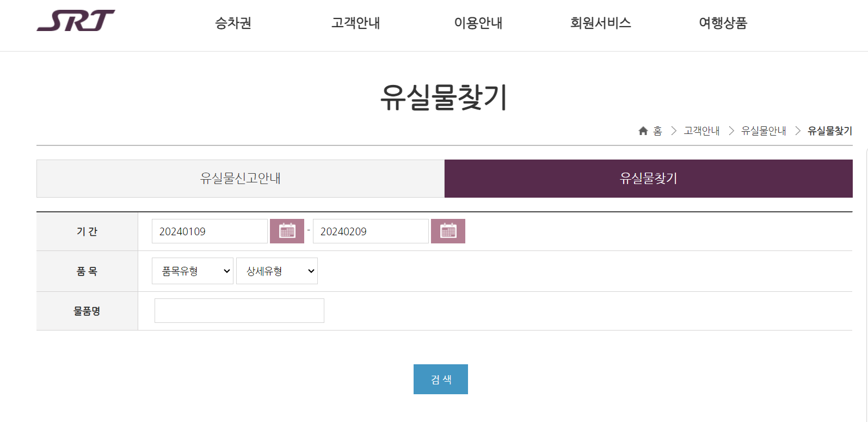Focus the end date field 20240209

tap(371, 231)
